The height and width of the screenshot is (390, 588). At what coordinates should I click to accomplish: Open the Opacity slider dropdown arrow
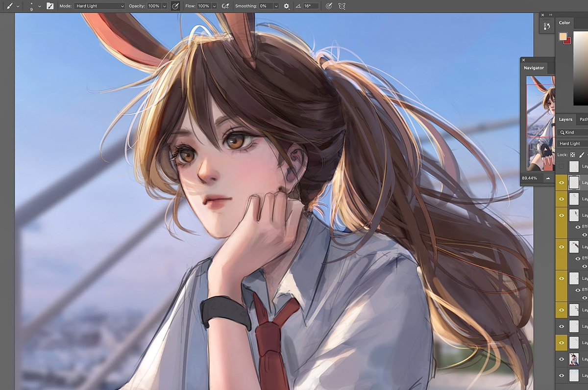[164, 6]
